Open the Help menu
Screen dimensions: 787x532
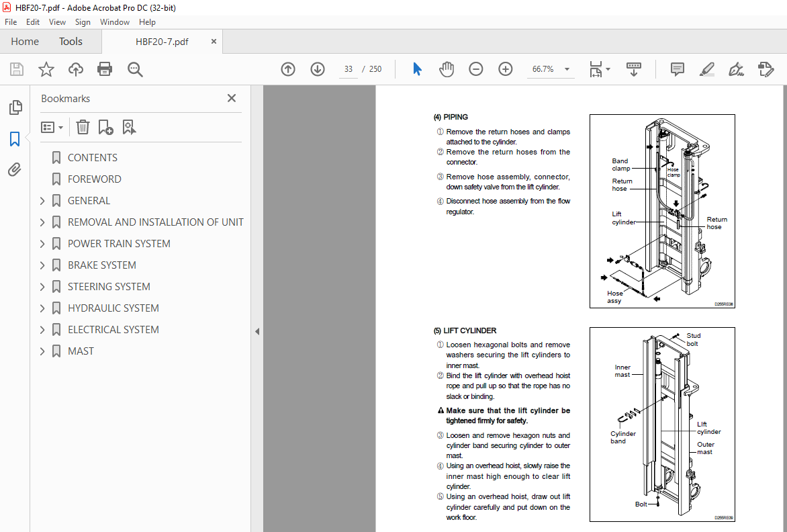tap(147, 22)
